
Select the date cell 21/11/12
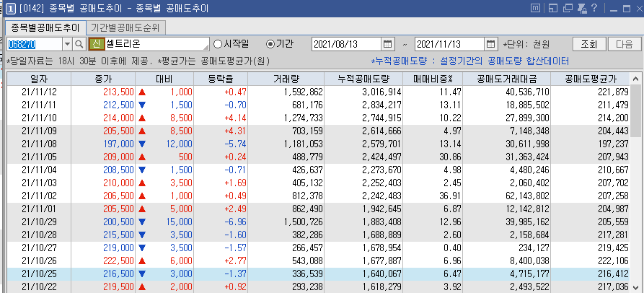click(39, 92)
